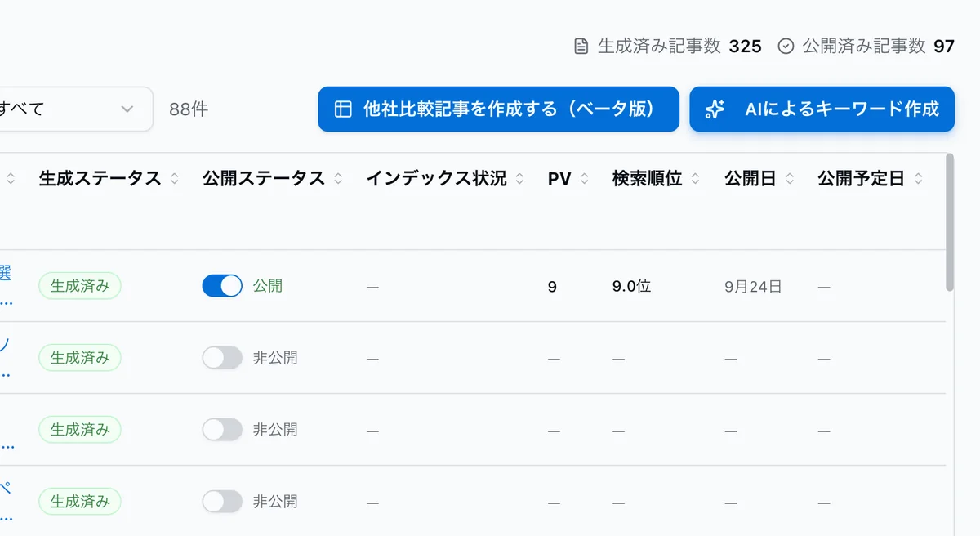Viewport: 980px width, 536px height.
Task: Enable the last 非公開 toggle switch
Action: tap(222, 502)
